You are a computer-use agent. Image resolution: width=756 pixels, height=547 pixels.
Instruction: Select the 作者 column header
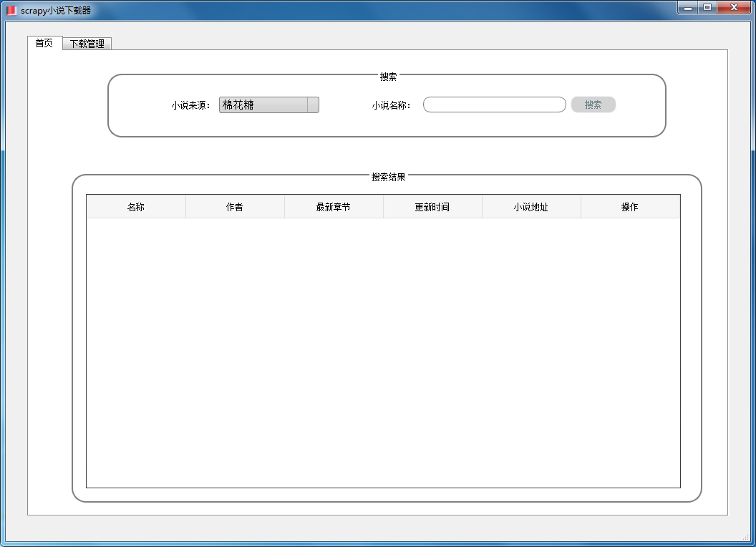pyautogui.click(x=235, y=207)
